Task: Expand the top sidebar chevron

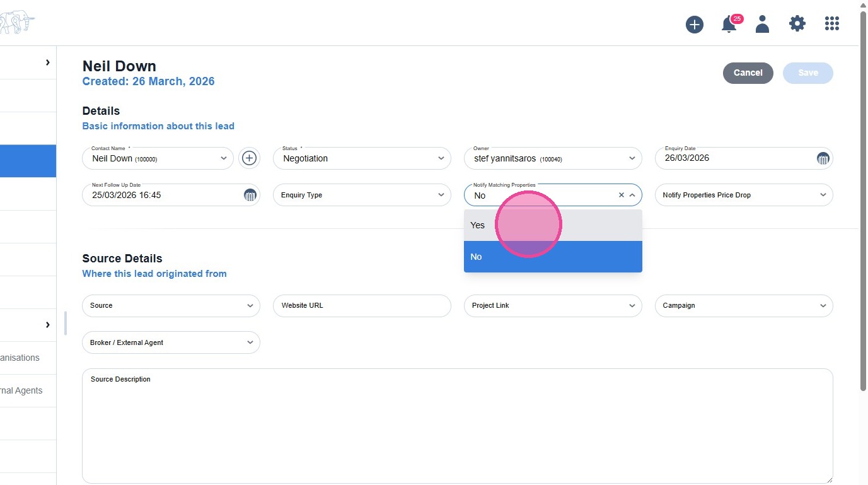Action: pos(47,62)
